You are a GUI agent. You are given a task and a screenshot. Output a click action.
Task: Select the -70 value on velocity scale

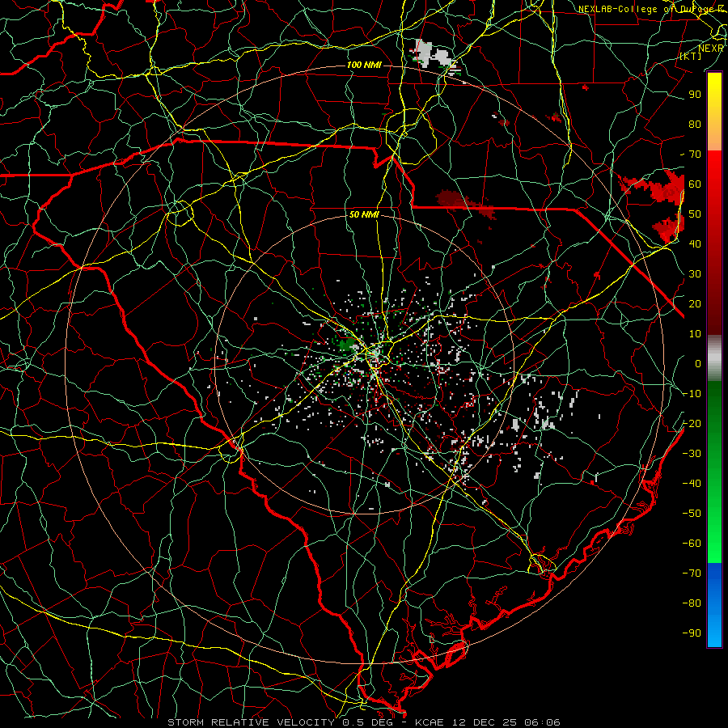(692, 573)
